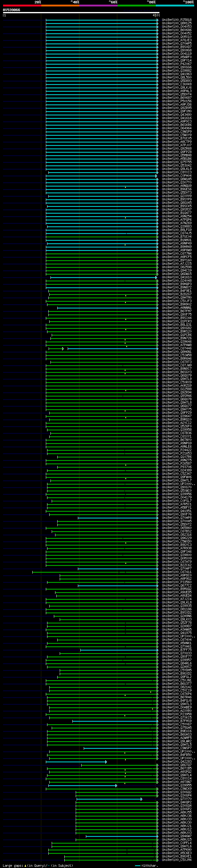This screenshot has height=868, width=197.
Task: Click label UniRef100_C8YXI3
Action: tap(177, 172)
